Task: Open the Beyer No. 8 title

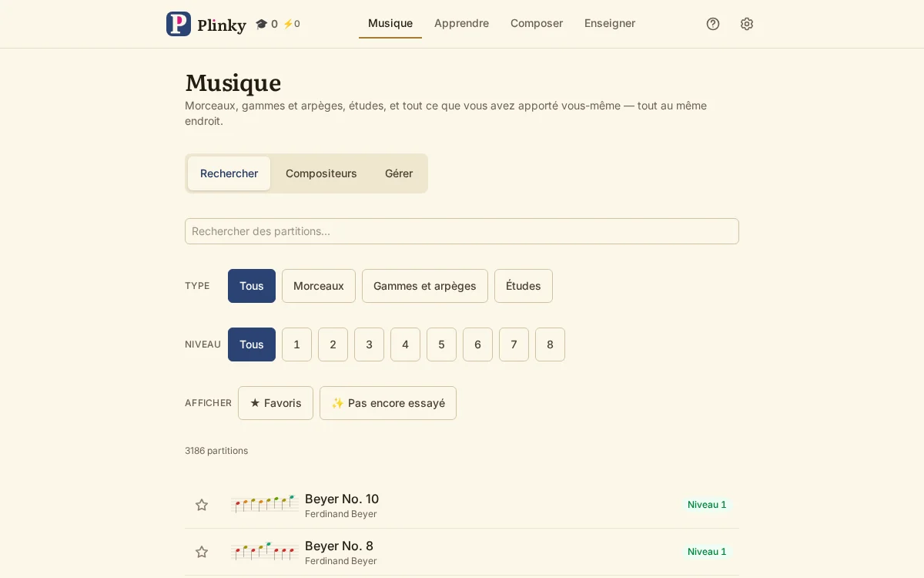Action: 339,546
